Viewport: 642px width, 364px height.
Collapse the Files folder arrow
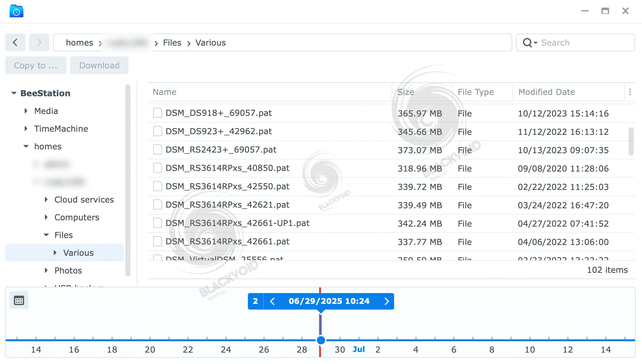click(x=46, y=235)
